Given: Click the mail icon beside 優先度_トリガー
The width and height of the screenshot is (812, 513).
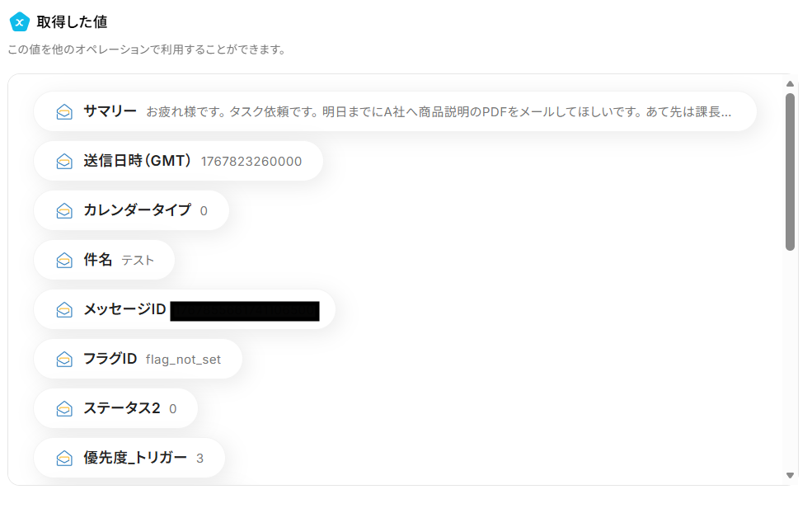Looking at the screenshot, I should 64,459.
